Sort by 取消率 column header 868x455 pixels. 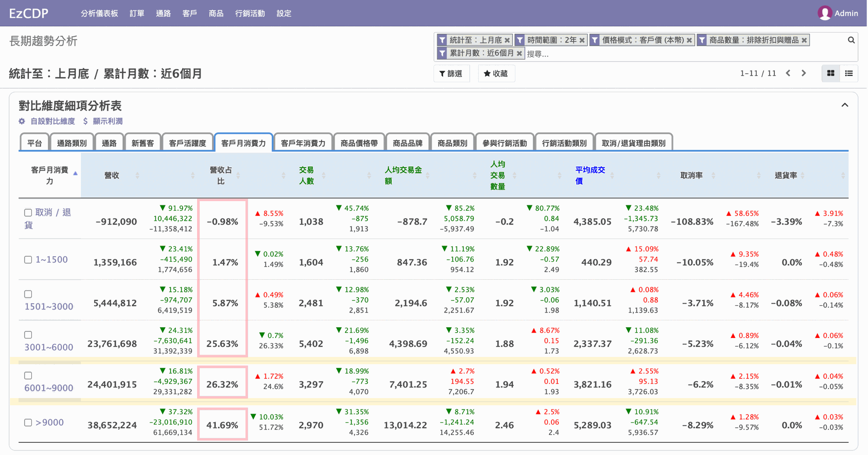pos(691,175)
